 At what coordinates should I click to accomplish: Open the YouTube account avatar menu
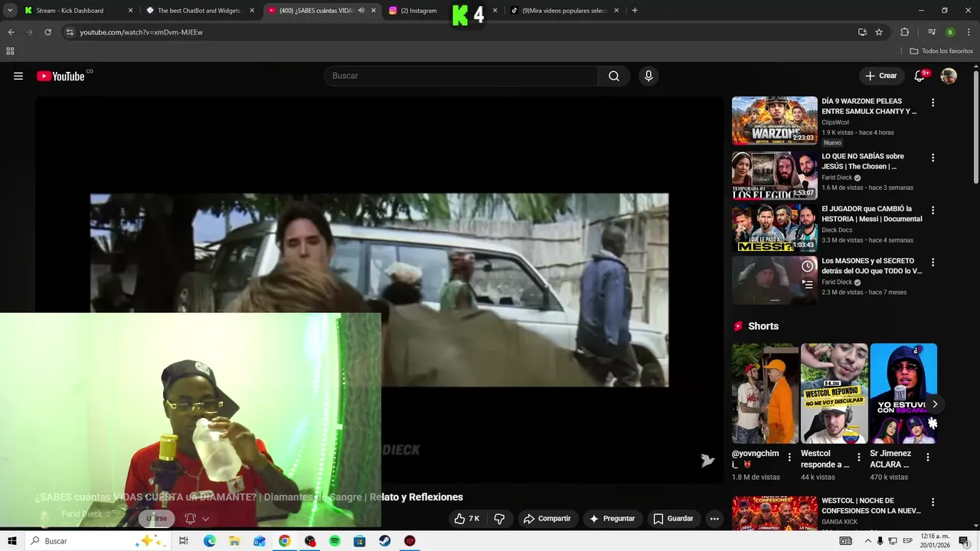point(949,76)
